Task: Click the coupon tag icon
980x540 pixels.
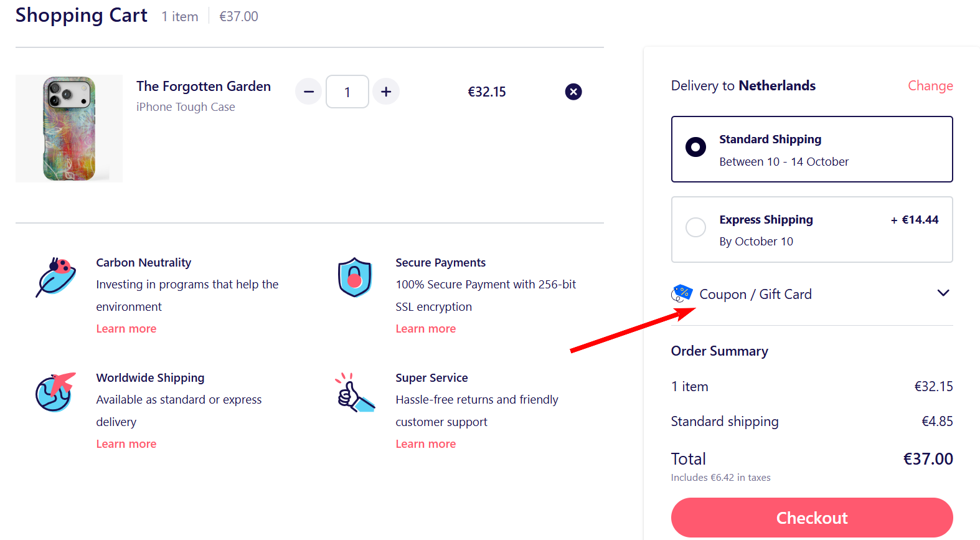Action: [682, 293]
